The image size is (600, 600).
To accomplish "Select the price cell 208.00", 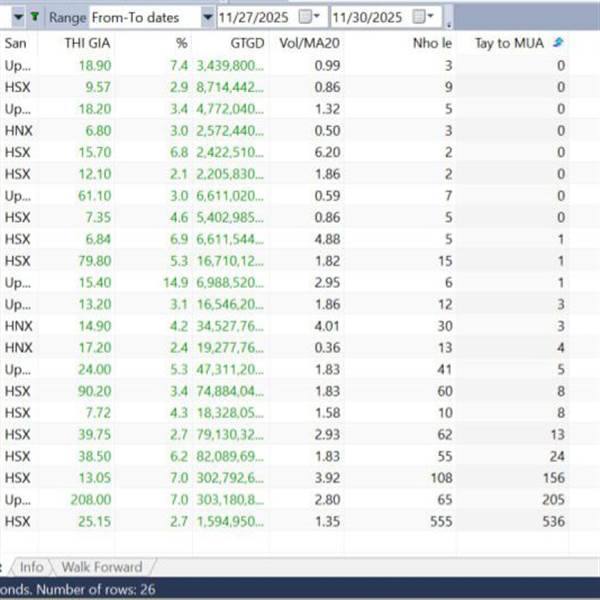I will click(91, 499).
